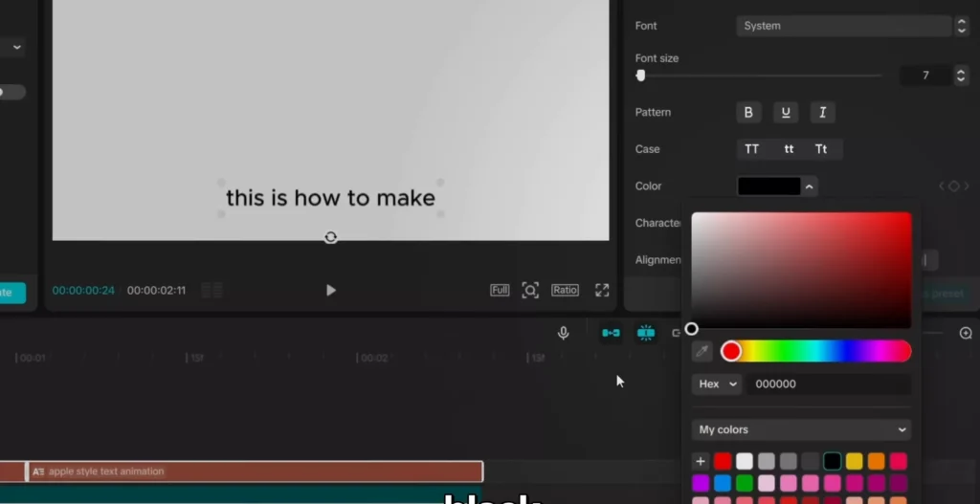Select the purple swatch in My colors
980x504 pixels.
pyautogui.click(x=701, y=483)
